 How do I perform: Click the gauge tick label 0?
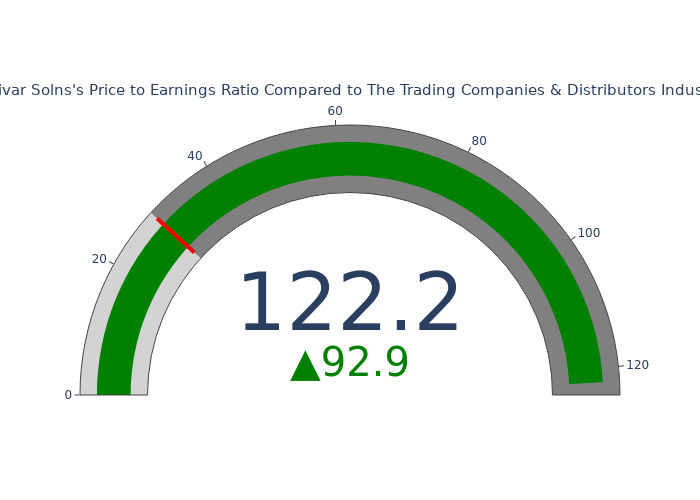pyautogui.click(x=68, y=395)
